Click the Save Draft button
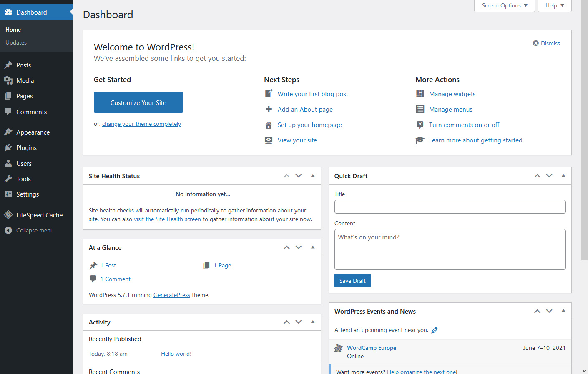This screenshot has width=588, height=374. pyautogui.click(x=352, y=281)
